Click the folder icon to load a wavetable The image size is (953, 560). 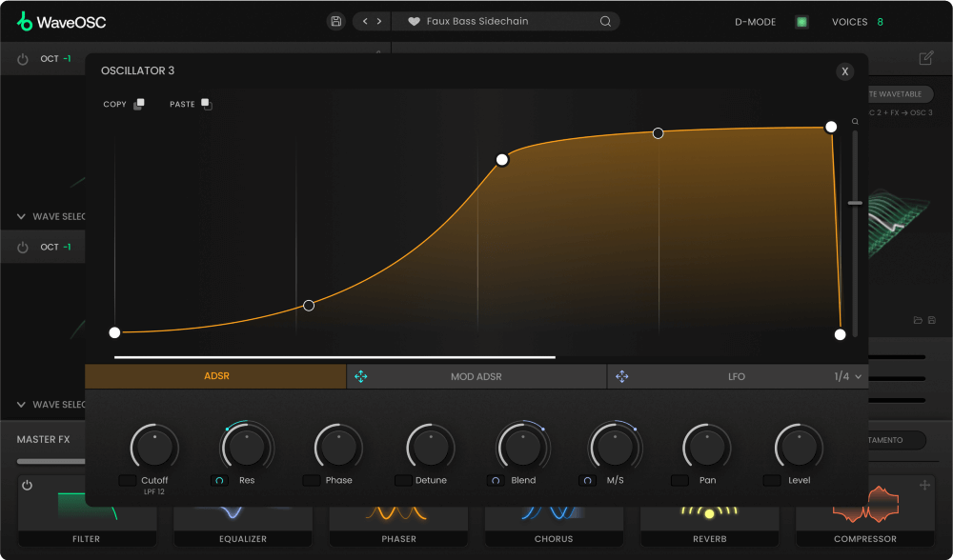(916, 320)
